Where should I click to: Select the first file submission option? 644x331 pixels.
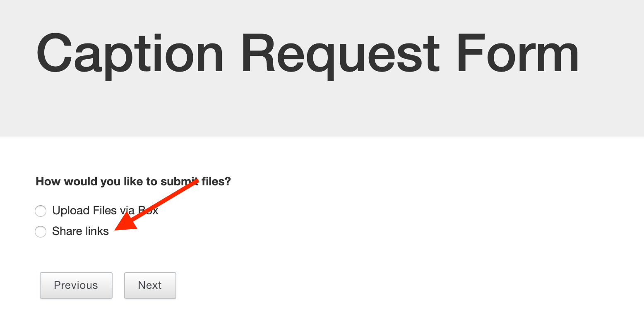point(41,211)
